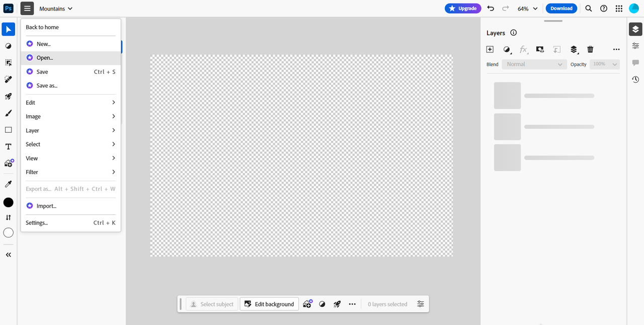Select the rectangle shape tool
This screenshot has height=325, width=644.
(8, 130)
